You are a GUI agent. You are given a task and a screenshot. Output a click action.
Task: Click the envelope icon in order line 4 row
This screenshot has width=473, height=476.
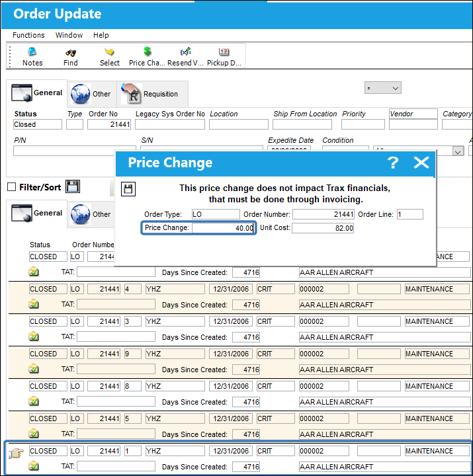[x=34, y=304]
